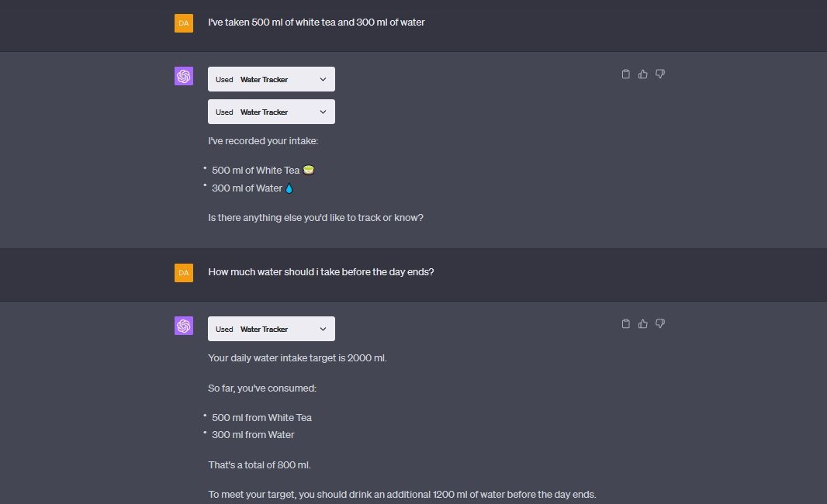The height and width of the screenshot is (504, 827).
Task: Click the ChatGPT avatar beside the last reply
Action: tap(184, 325)
